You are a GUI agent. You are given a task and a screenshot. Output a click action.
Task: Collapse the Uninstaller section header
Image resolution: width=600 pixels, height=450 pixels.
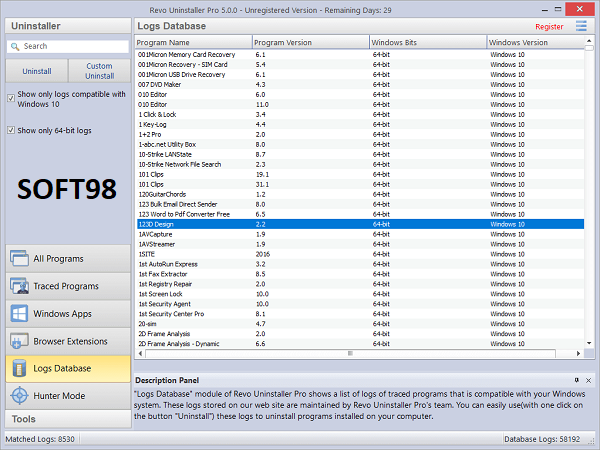coord(66,25)
